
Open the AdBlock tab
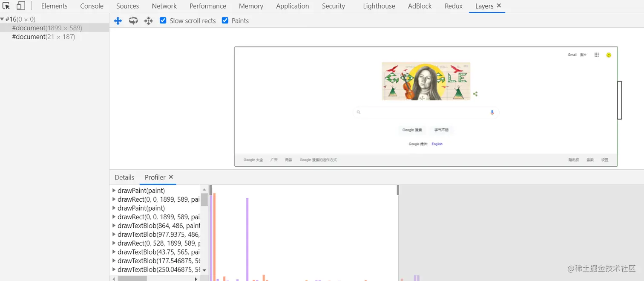420,6
